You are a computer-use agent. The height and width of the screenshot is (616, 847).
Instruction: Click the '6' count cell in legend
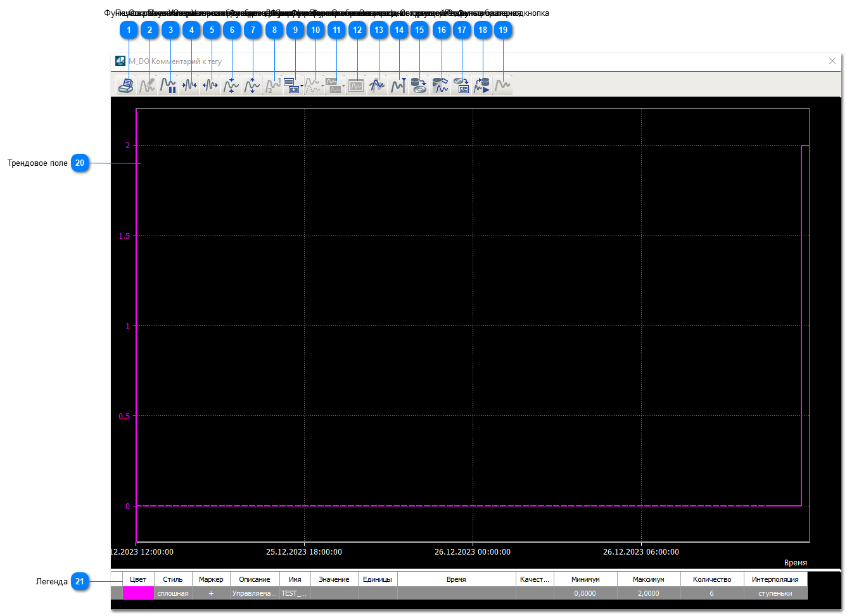712,593
